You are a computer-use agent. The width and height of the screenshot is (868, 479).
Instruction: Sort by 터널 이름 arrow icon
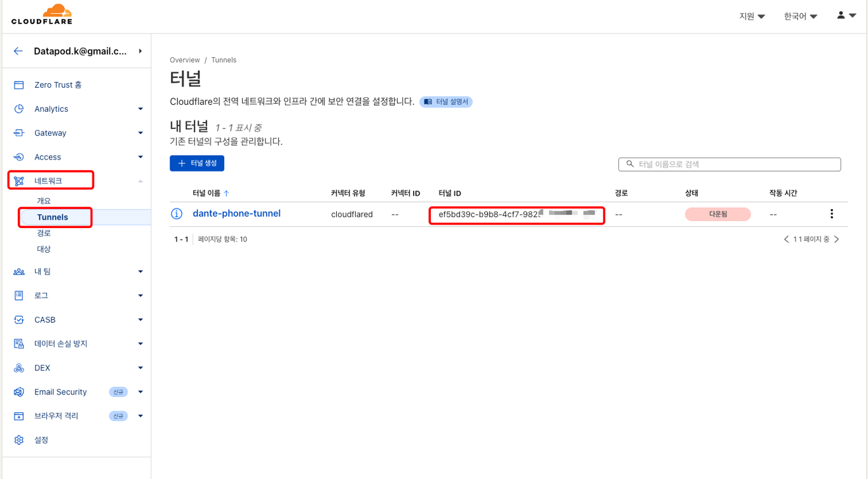point(227,193)
